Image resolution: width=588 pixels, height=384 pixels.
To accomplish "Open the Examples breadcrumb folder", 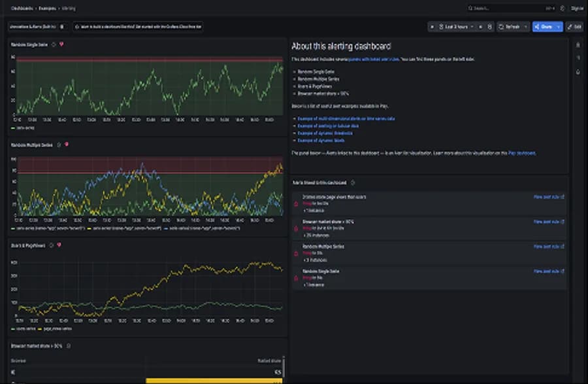I will [47, 9].
